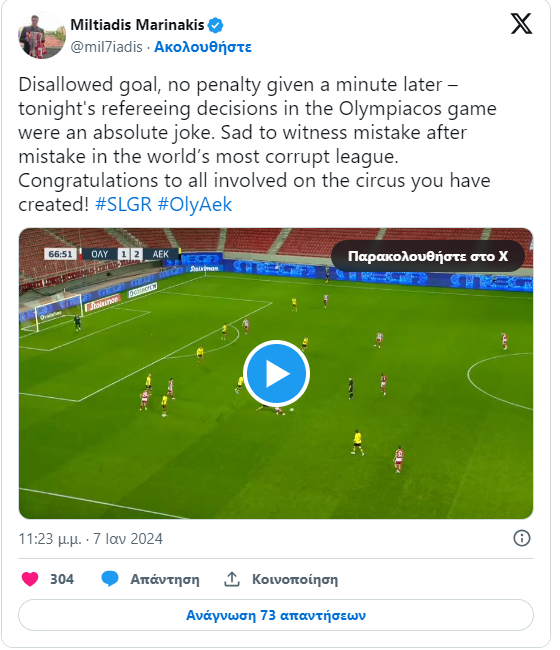Click Παρακολουθήστε στο X button
560x650 pixels.
(x=428, y=256)
